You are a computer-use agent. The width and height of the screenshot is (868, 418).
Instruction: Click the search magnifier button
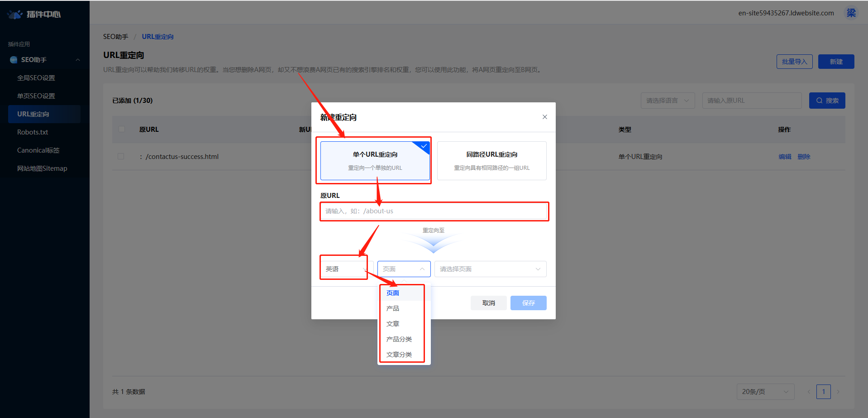coord(827,101)
